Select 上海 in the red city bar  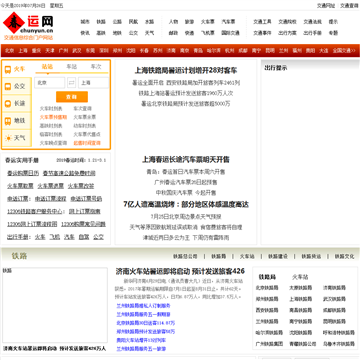(x=23, y=51)
